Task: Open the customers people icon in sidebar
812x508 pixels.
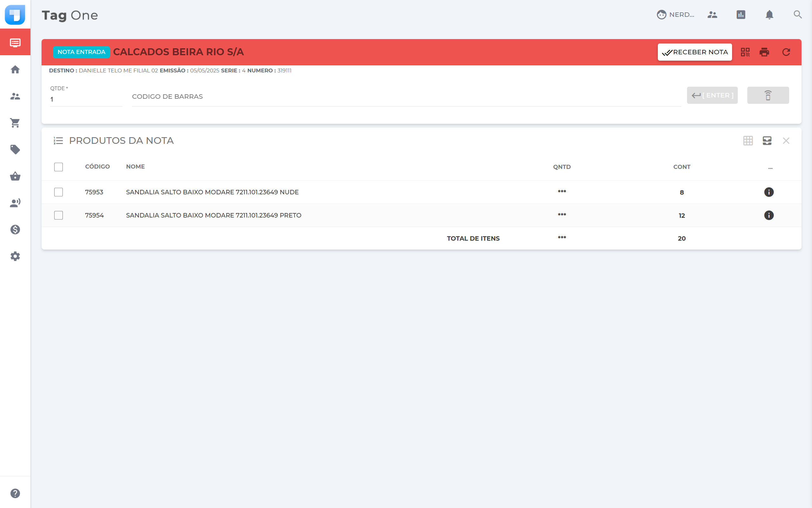Action: (15, 97)
